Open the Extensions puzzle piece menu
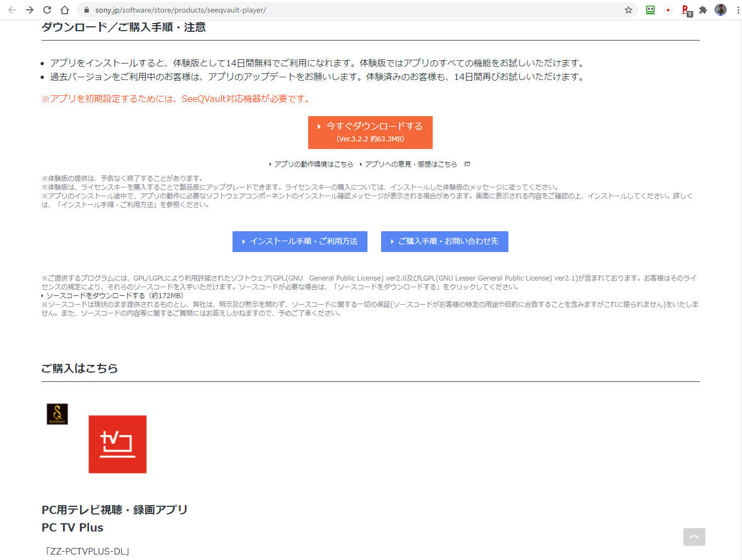Image resolution: width=742 pixels, height=560 pixels. [x=703, y=10]
